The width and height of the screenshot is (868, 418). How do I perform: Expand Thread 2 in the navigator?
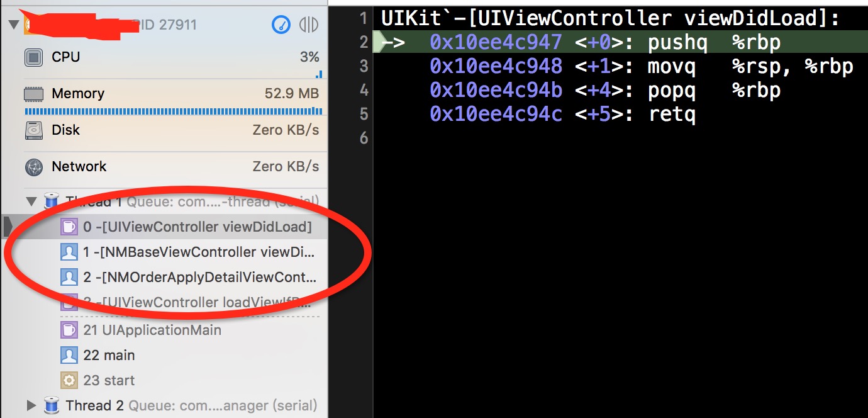click(32, 405)
